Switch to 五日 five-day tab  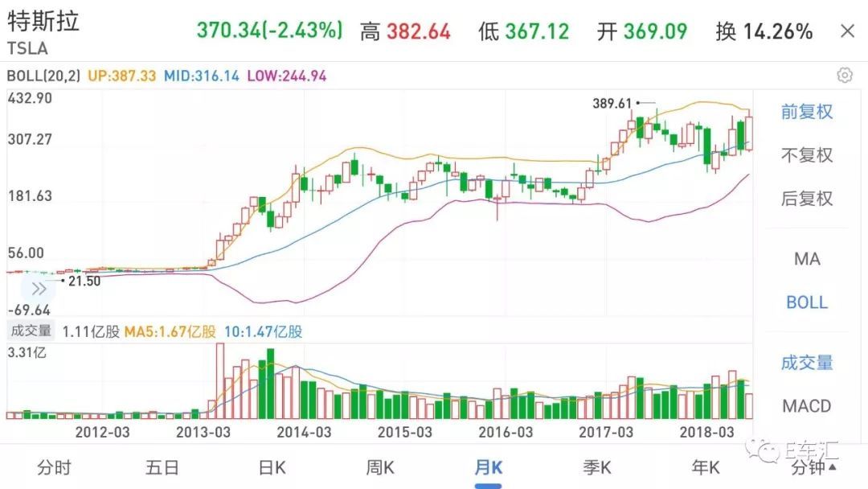[162, 467]
